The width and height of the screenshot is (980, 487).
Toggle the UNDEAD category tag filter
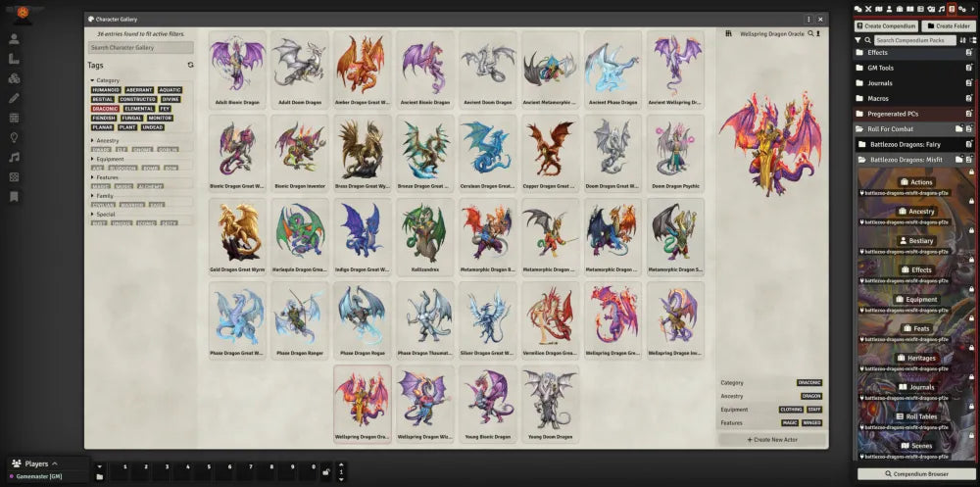153,126
